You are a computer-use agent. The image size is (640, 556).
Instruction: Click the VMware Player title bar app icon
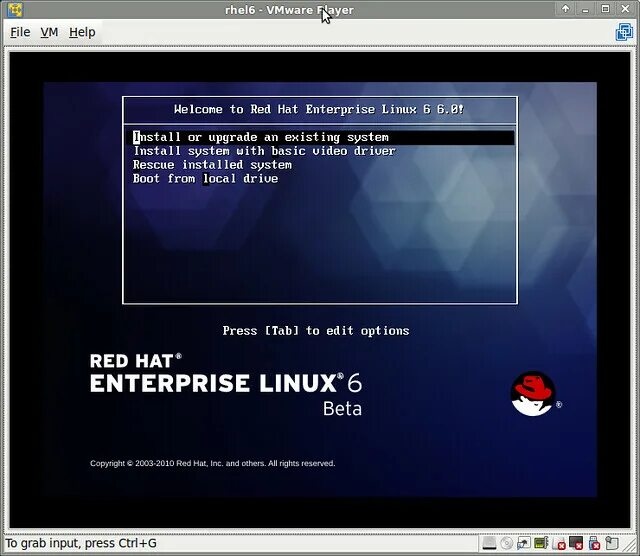[x=15, y=9]
